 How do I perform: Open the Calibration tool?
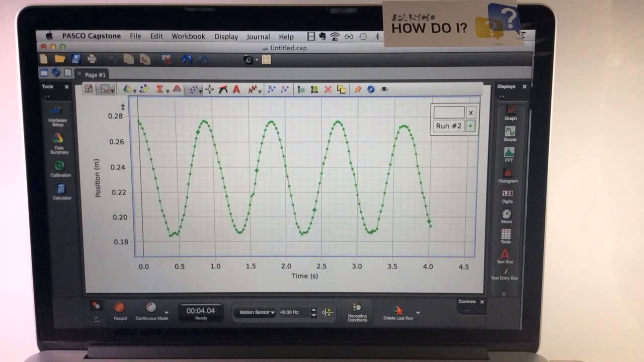point(60,168)
